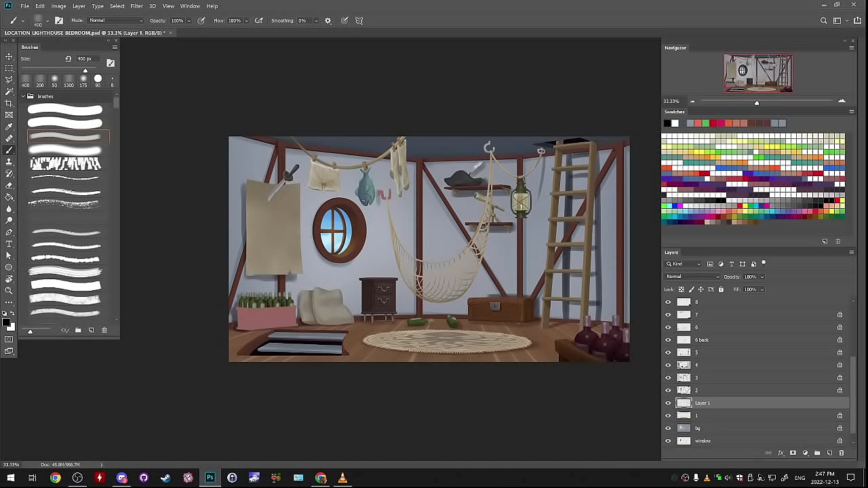Click the symmetry butterfly icon in options bar
The image size is (868, 488).
point(359,20)
